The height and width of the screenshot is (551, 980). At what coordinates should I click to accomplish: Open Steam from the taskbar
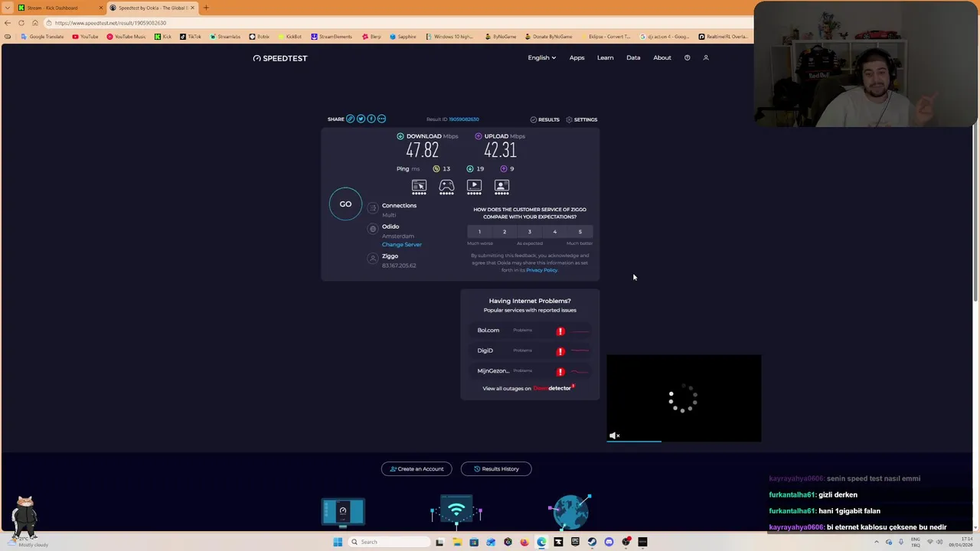click(x=592, y=542)
